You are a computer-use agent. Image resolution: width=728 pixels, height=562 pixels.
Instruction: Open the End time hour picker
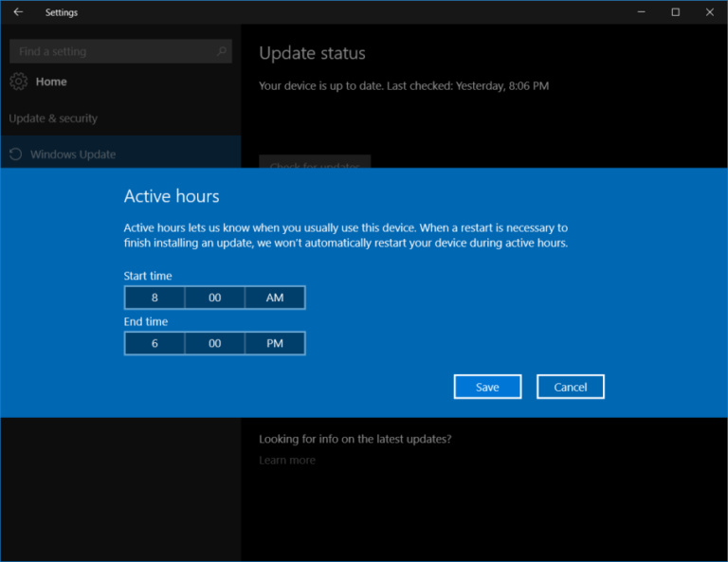click(x=155, y=343)
